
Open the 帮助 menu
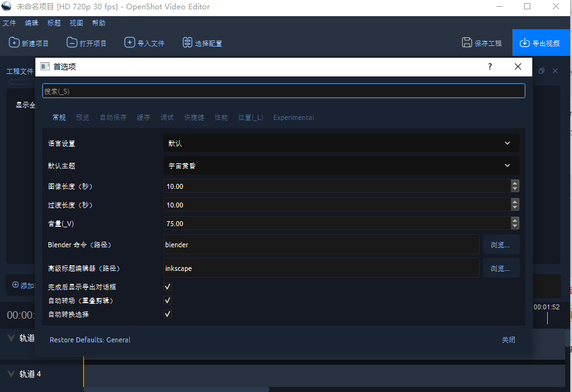[99, 22]
